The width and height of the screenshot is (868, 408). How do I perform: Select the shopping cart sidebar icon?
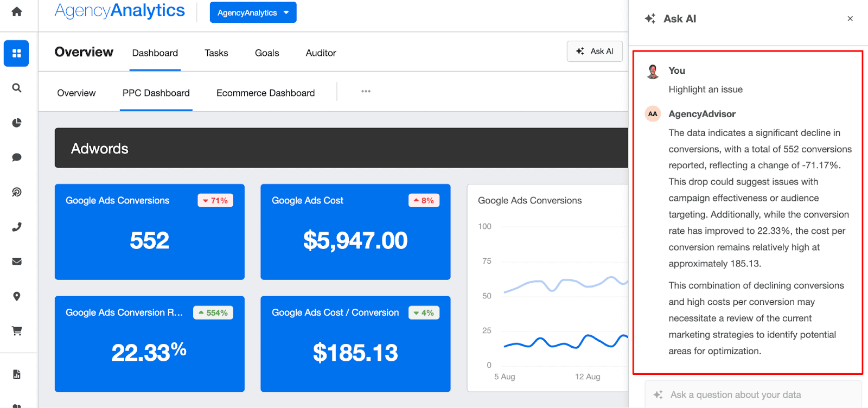tap(17, 331)
